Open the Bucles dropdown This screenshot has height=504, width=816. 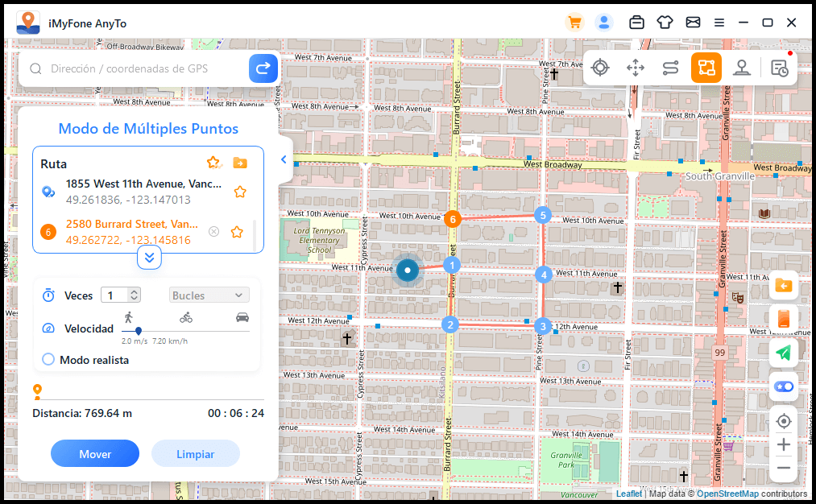(x=209, y=295)
